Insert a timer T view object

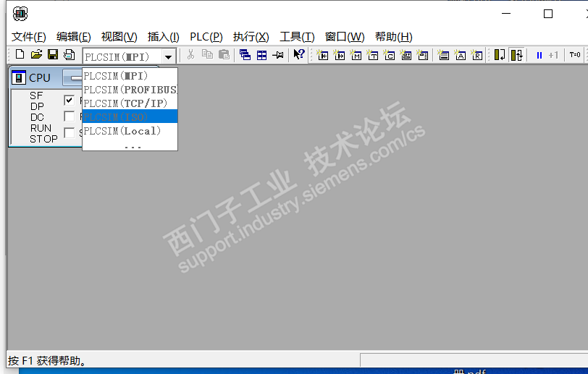(x=372, y=55)
